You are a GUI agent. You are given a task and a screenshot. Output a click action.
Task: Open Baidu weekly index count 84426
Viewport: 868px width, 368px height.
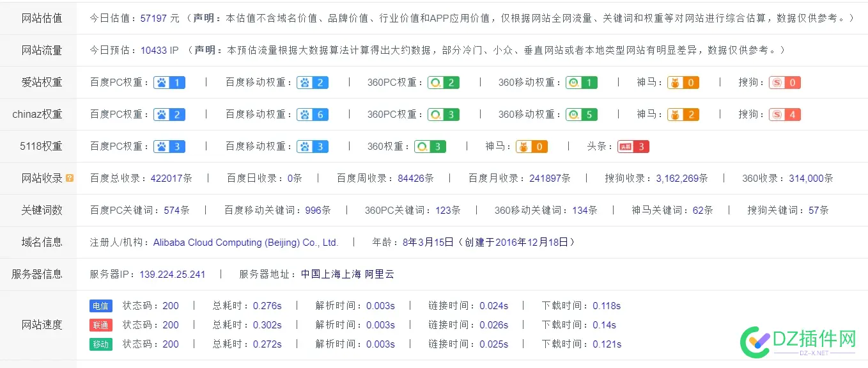[411, 179]
